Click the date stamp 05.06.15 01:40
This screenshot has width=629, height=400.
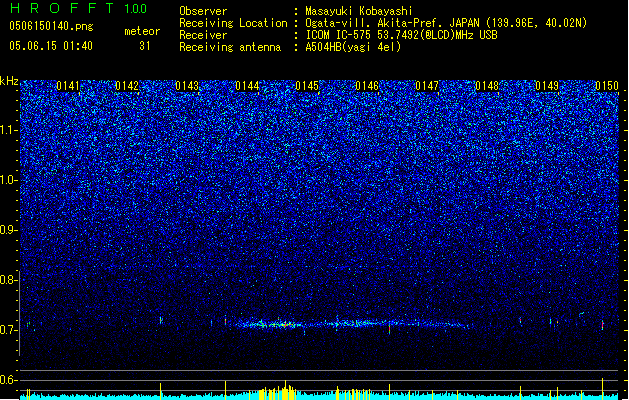click(x=51, y=46)
